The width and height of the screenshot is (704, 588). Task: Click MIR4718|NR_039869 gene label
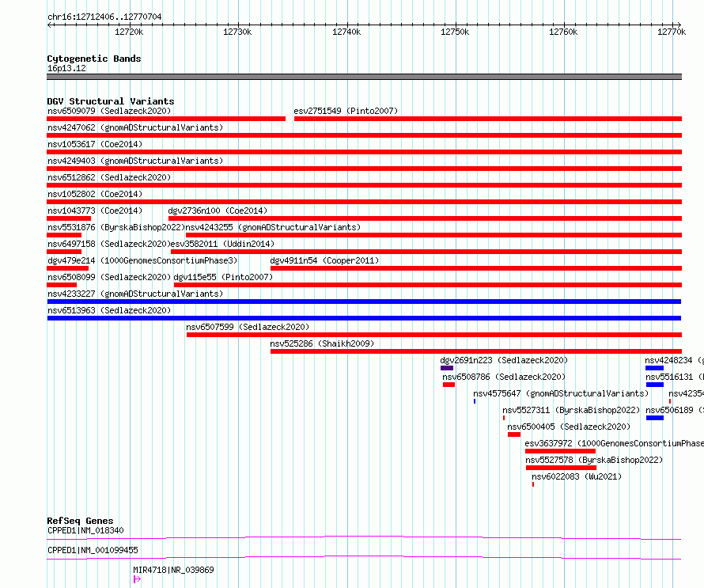tap(173, 570)
